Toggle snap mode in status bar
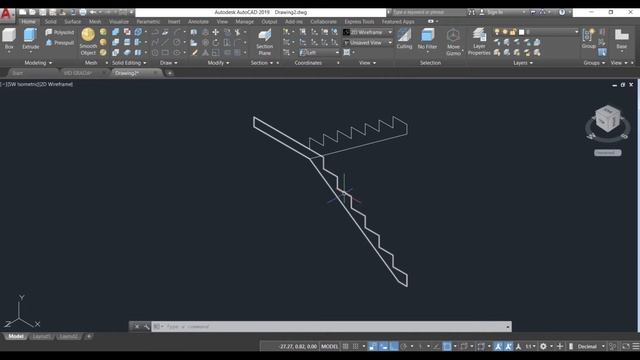The height and width of the screenshot is (360, 640). point(356,346)
